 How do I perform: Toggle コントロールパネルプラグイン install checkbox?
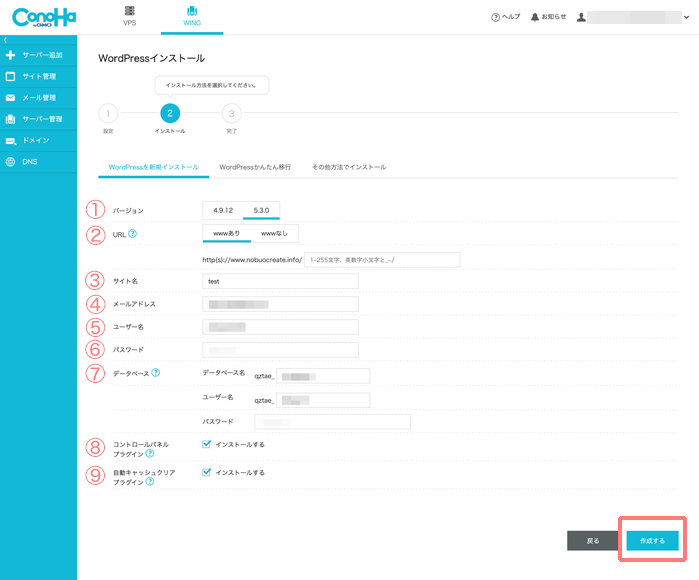click(x=206, y=444)
